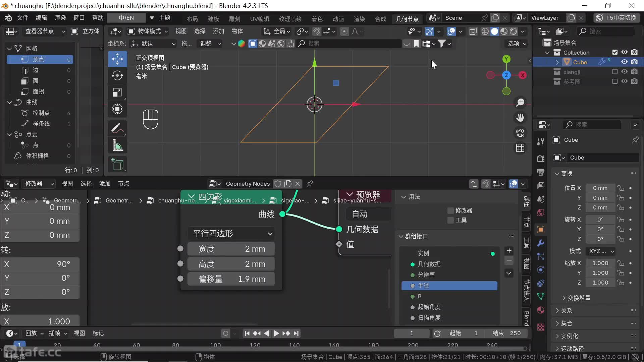
Task: Click the Add Cube tool icon
Action: [117, 164]
